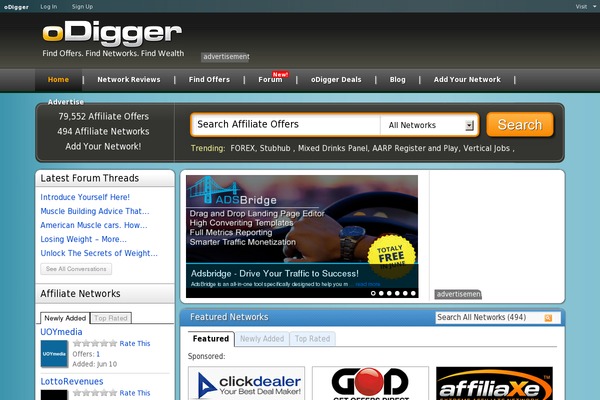600x400 pixels.
Task: Click the affiliaXe sponsored network logo
Action: pos(495,385)
